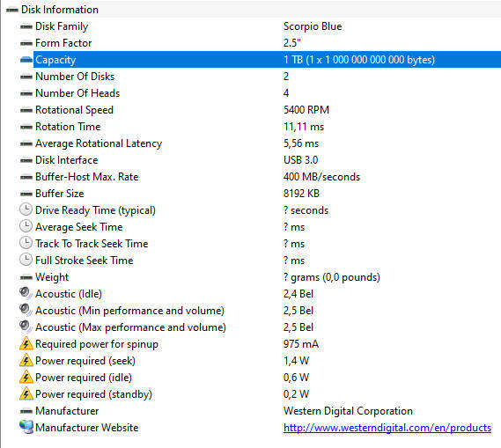
Task: Select the Acoustic (Idle) label
Action: [x=69, y=294]
